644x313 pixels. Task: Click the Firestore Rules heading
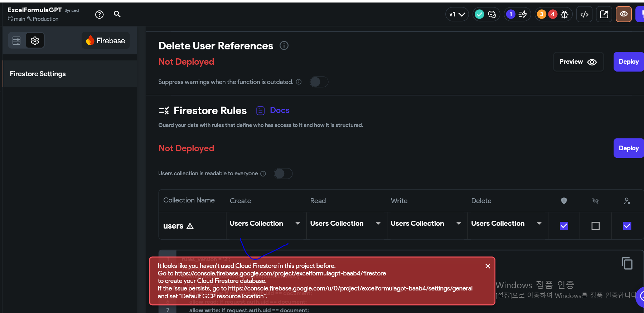pos(210,111)
